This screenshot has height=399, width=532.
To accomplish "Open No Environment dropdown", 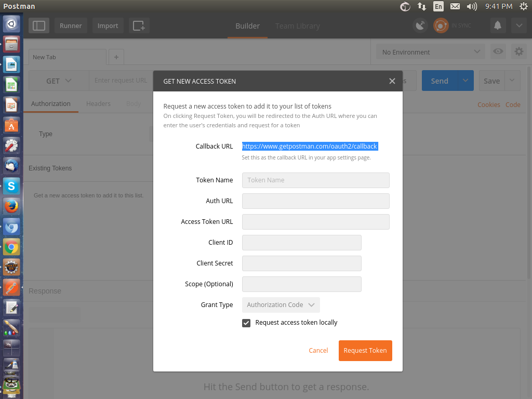I will point(431,52).
